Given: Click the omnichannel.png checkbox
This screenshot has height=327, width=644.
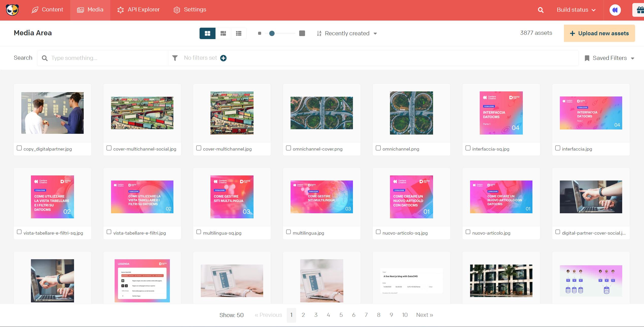Looking at the screenshot, I should pyautogui.click(x=378, y=148).
